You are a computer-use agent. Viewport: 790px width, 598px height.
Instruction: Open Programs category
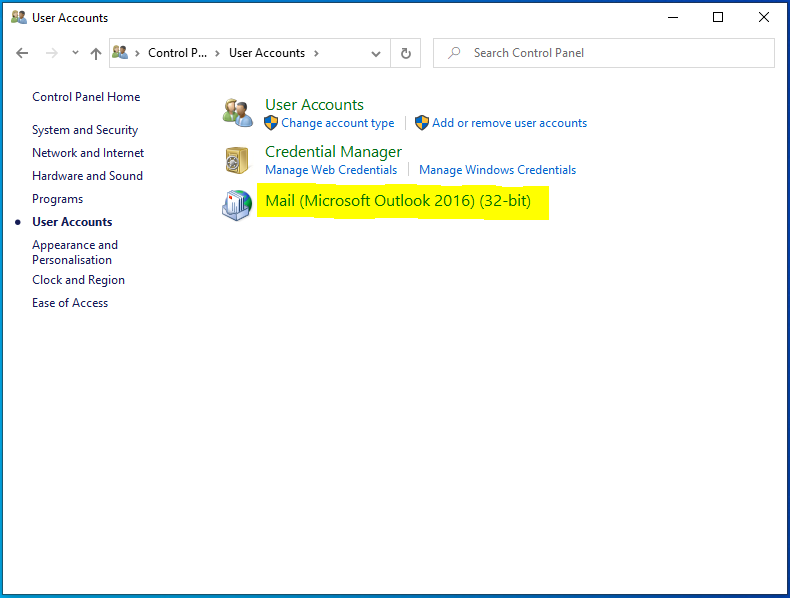pos(57,199)
